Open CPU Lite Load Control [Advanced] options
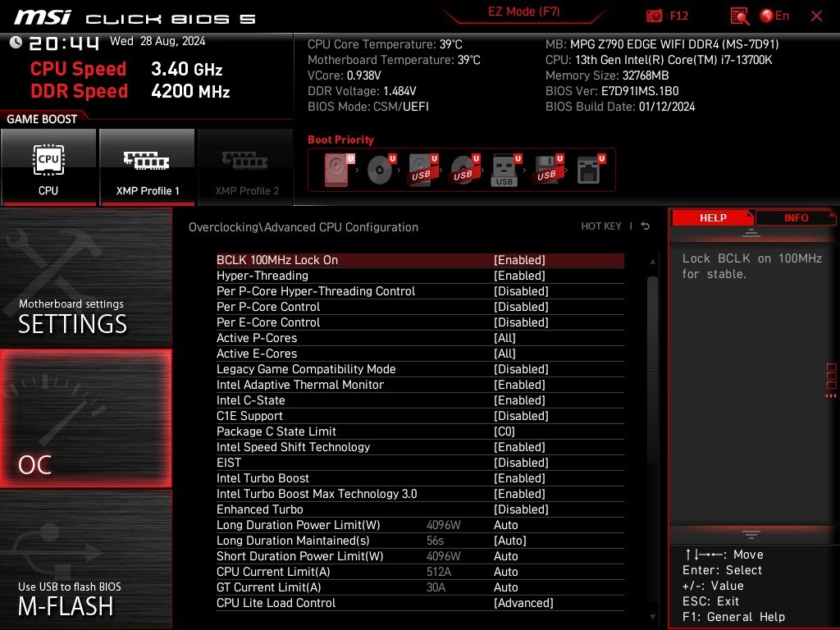 pyautogui.click(x=523, y=603)
